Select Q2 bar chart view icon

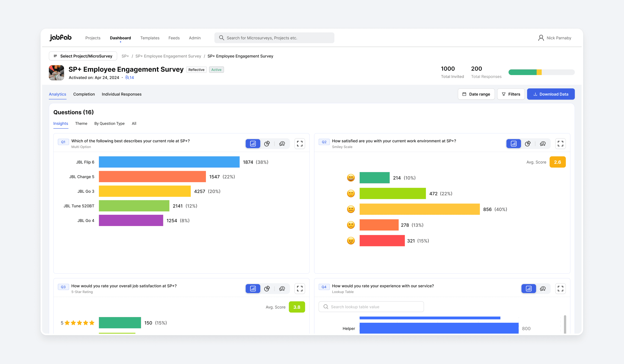[514, 144]
